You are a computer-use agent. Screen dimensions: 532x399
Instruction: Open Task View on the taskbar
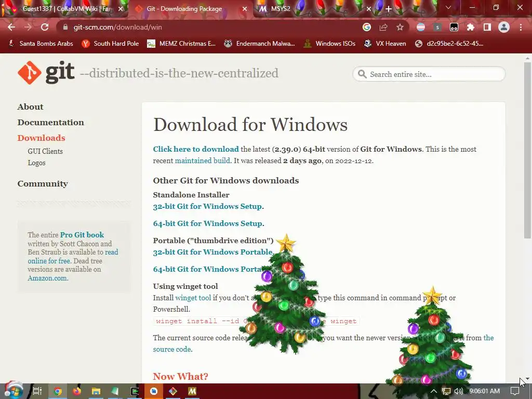coord(37,391)
